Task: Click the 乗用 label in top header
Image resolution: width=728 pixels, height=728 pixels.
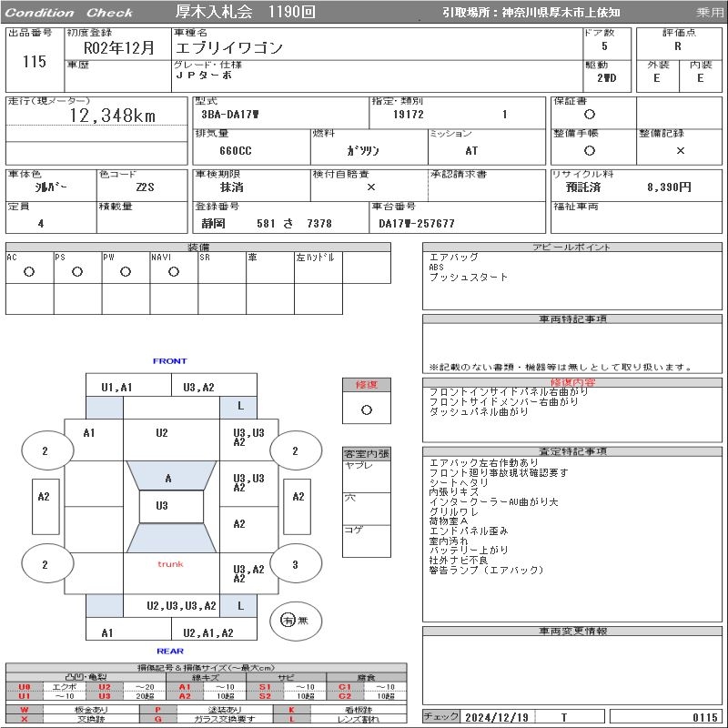Action: click(x=710, y=13)
